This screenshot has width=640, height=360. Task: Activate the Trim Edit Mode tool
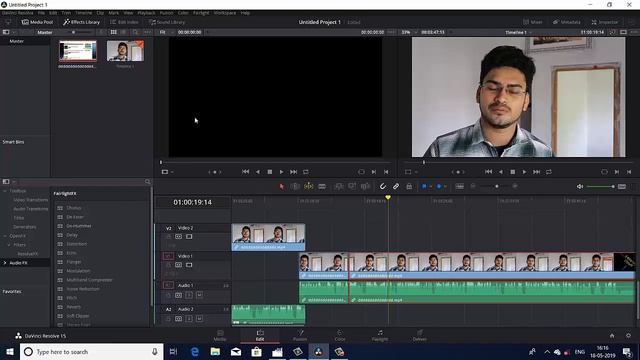pos(295,187)
